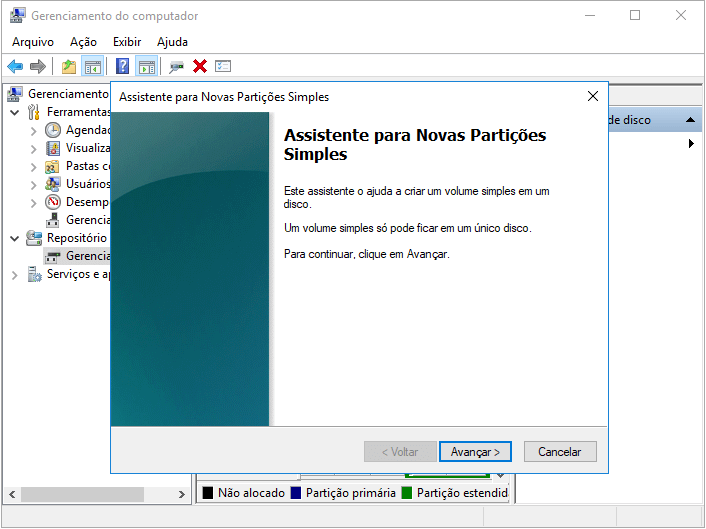This screenshot has height=529, width=706.
Task: Click the Avançar button
Action: click(475, 452)
